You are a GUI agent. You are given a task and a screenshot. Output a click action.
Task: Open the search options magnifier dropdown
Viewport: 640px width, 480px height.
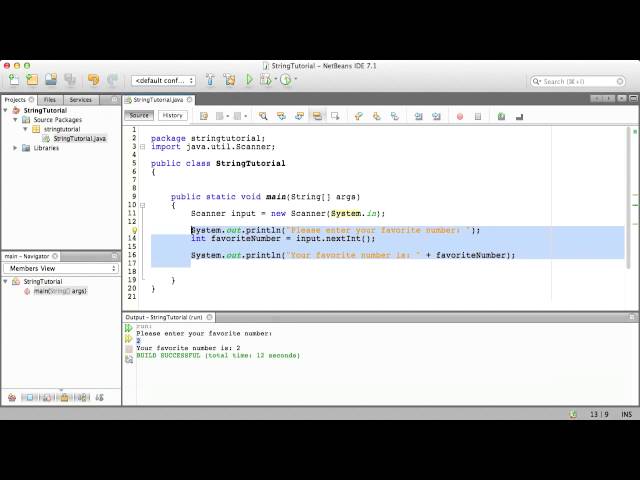[536, 82]
